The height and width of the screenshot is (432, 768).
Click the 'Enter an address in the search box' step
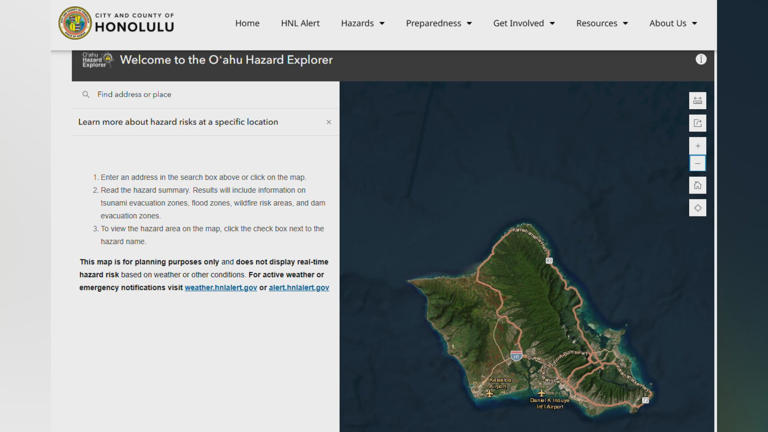coord(203,177)
